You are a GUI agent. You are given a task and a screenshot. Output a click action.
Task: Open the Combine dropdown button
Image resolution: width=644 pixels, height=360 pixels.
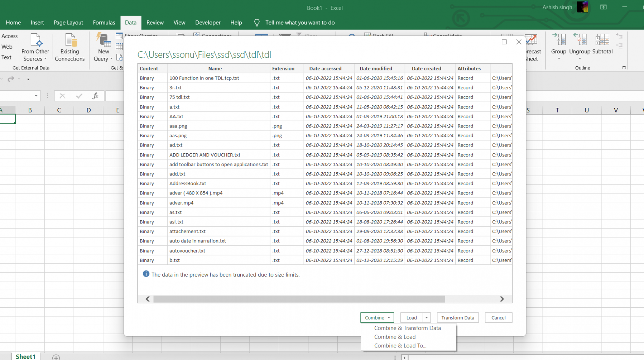click(x=377, y=318)
